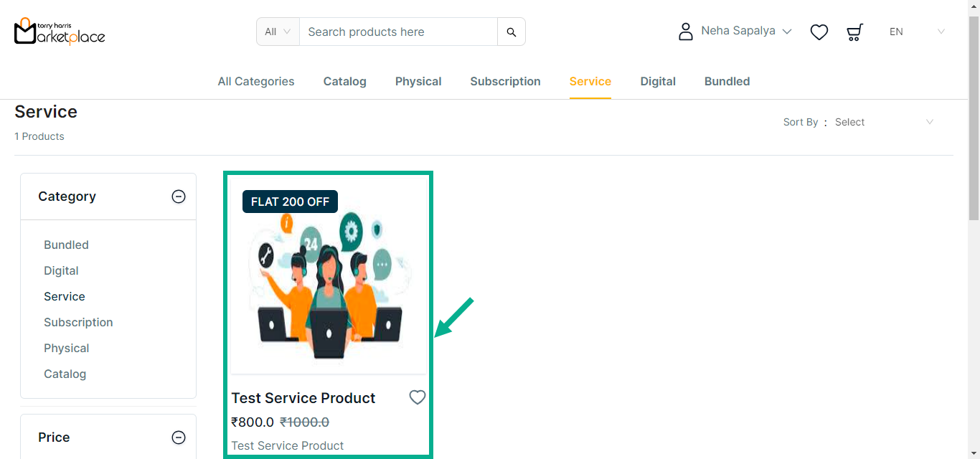Click the Torry Harris Marketplace logo

(x=60, y=32)
